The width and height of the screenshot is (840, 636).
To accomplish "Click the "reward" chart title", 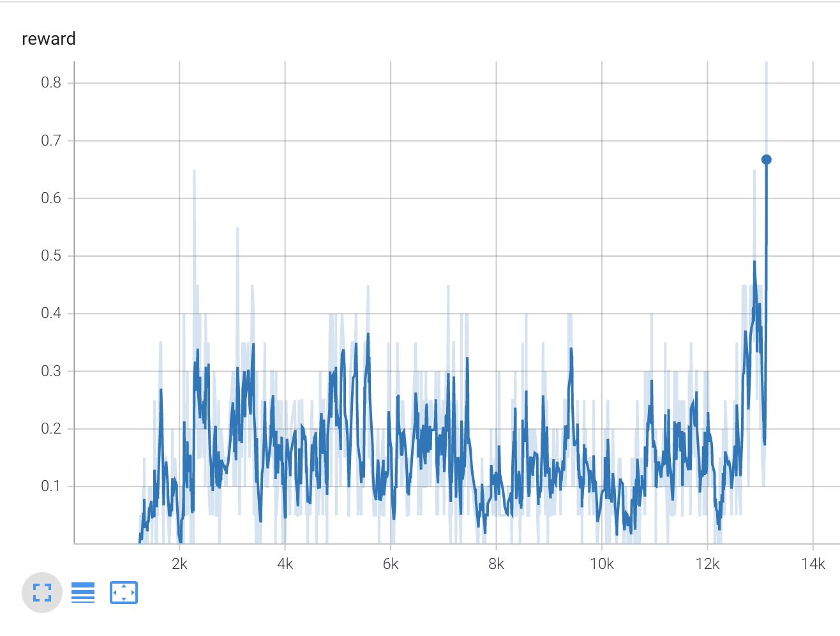I will click(x=49, y=39).
